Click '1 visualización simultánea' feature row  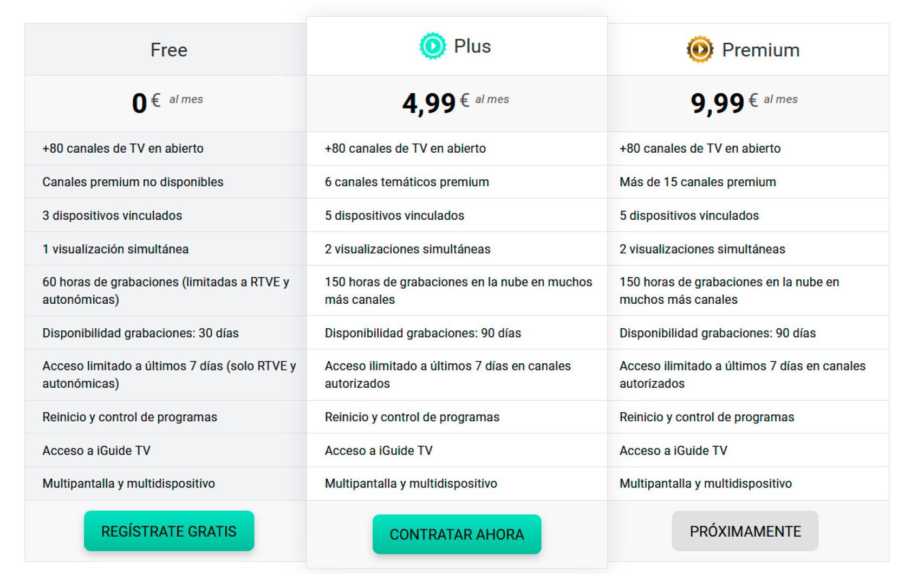pos(115,249)
